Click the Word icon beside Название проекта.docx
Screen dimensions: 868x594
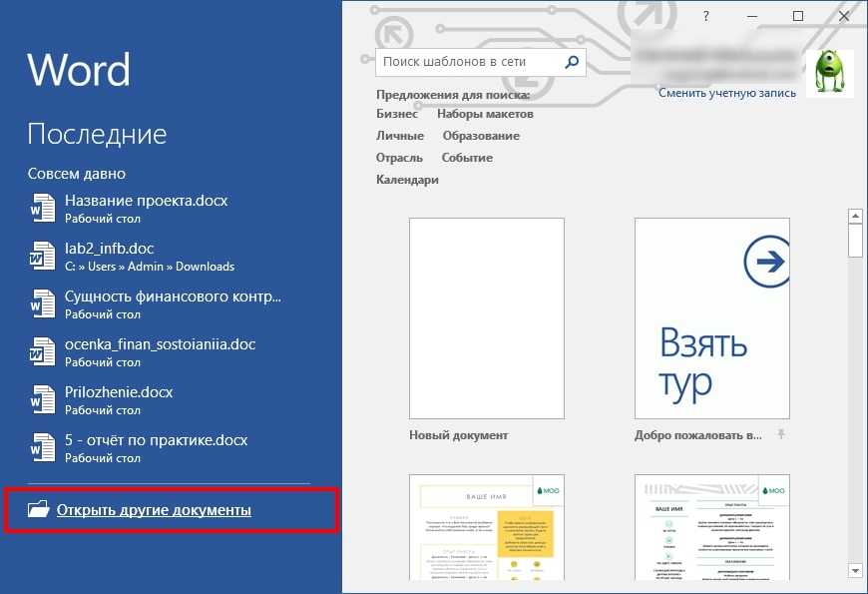click(x=42, y=209)
